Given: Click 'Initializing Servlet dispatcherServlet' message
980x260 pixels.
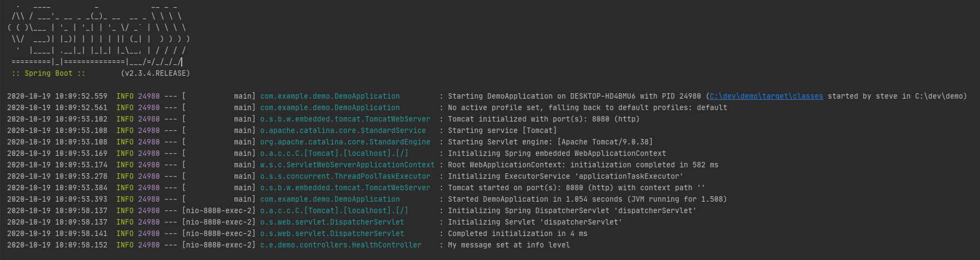Looking at the screenshot, I should (535, 222).
